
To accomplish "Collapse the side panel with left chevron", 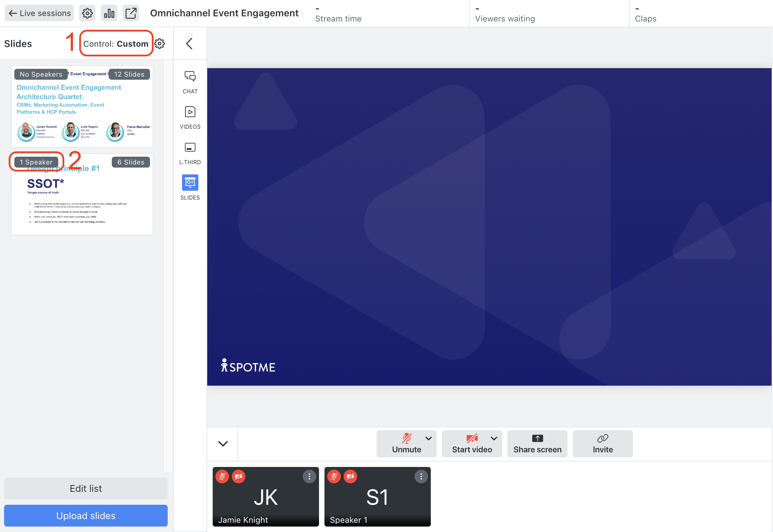I will pos(190,44).
